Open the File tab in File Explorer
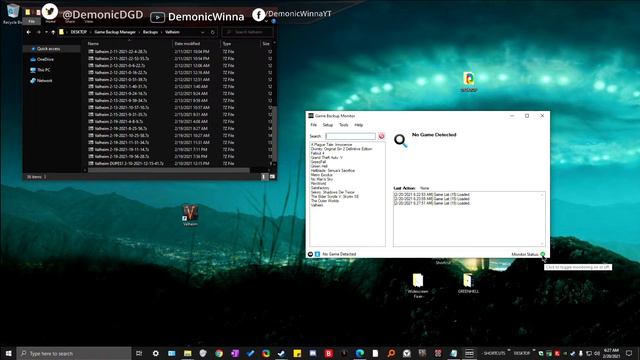The height and width of the screenshot is (360, 640). coord(31,21)
